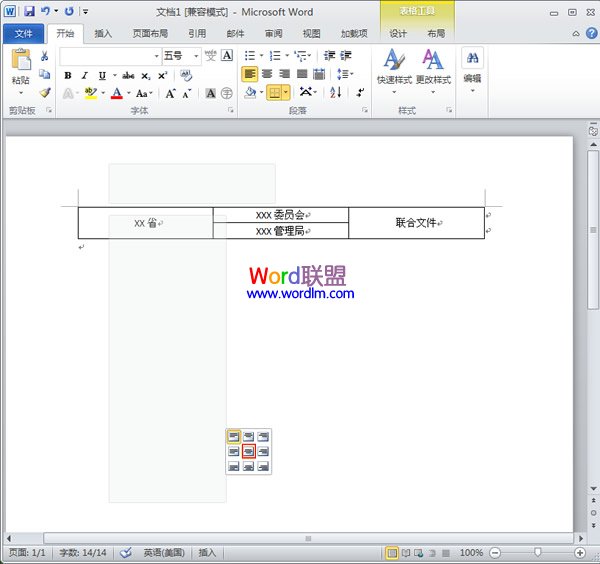Click word count 字数: 14/14 in status bar

pos(83,553)
